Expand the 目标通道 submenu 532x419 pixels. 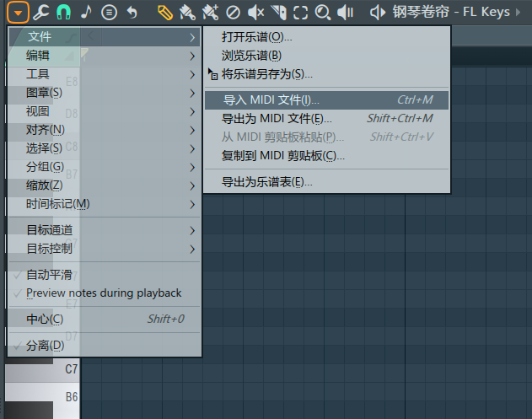tap(49, 230)
